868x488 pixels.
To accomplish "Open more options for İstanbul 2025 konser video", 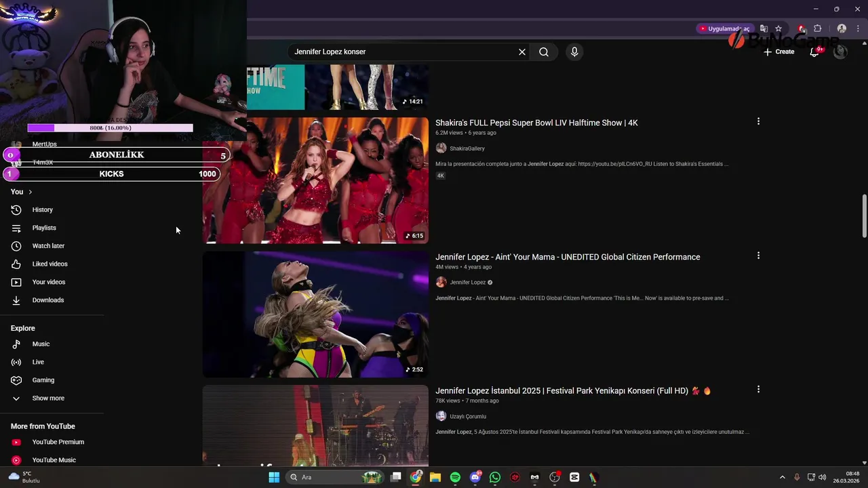I will coord(758,390).
